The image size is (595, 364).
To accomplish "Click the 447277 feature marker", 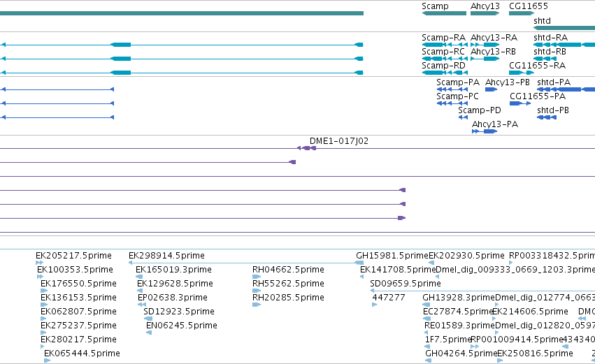I will (x=375, y=305).
